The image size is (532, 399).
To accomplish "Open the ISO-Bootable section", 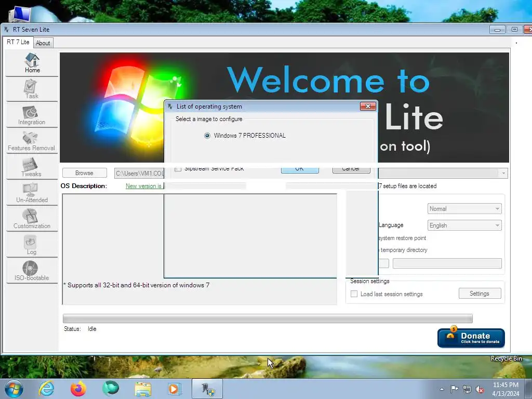I will point(32,271).
